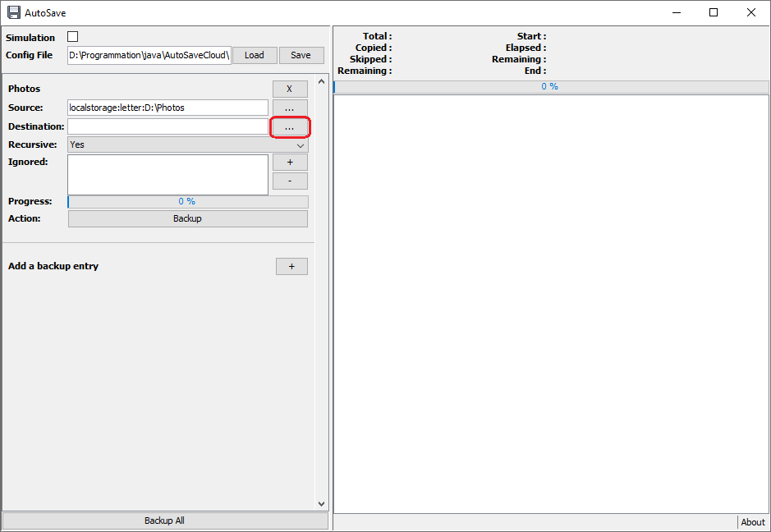Browse for the Source folder
The height and width of the screenshot is (532, 771).
(x=290, y=108)
